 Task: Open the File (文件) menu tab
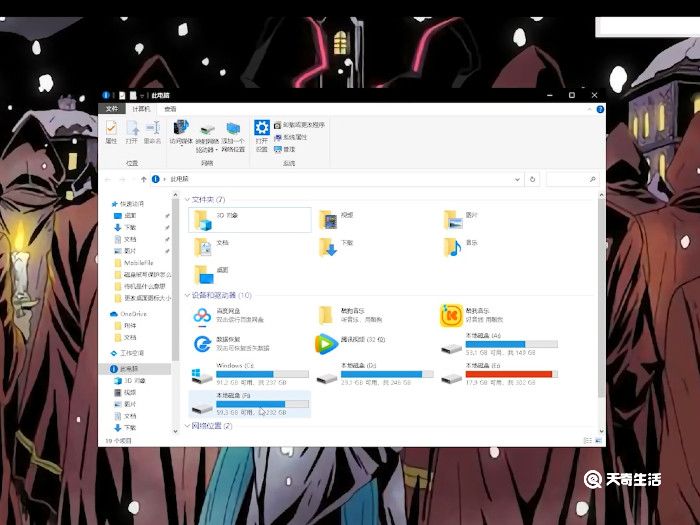tap(112, 108)
